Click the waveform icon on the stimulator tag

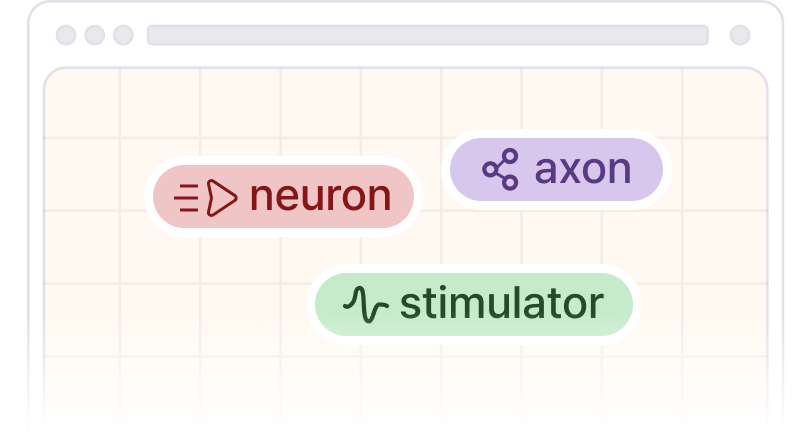coord(365,303)
